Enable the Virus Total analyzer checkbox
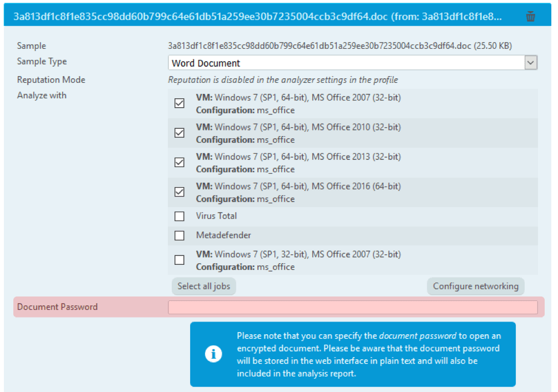This screenshot has width=558, height=392. click(180, 216)
